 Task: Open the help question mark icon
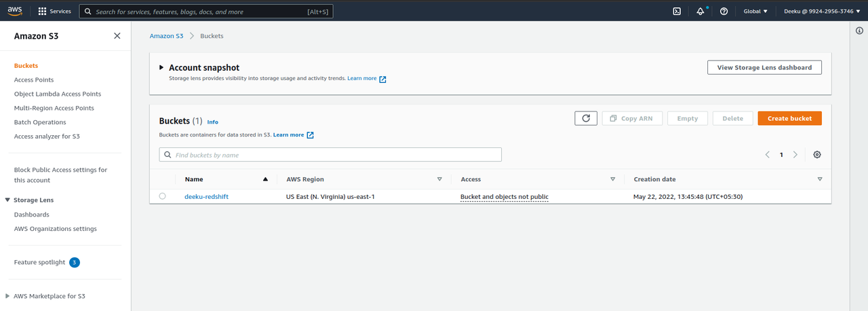724,11
